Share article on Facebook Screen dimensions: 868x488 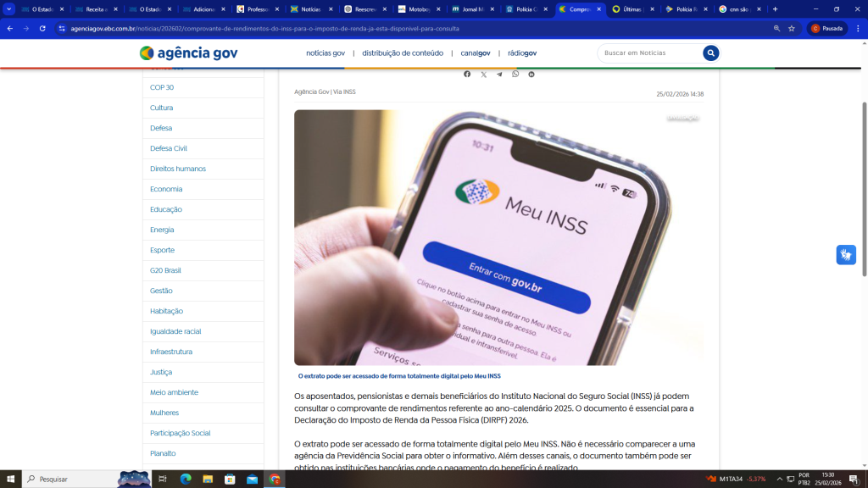467,75
